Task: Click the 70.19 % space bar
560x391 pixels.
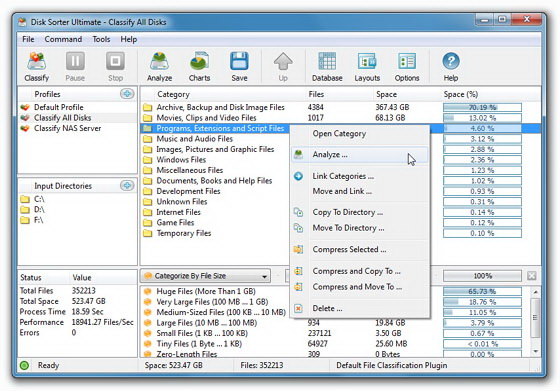Action: (482, 107)
